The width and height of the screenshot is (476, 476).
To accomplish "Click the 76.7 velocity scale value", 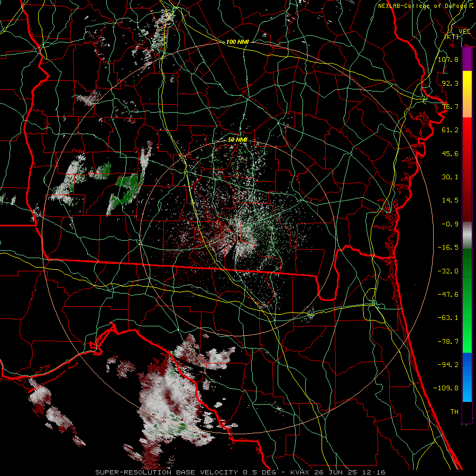I will (x=450, y=106).
